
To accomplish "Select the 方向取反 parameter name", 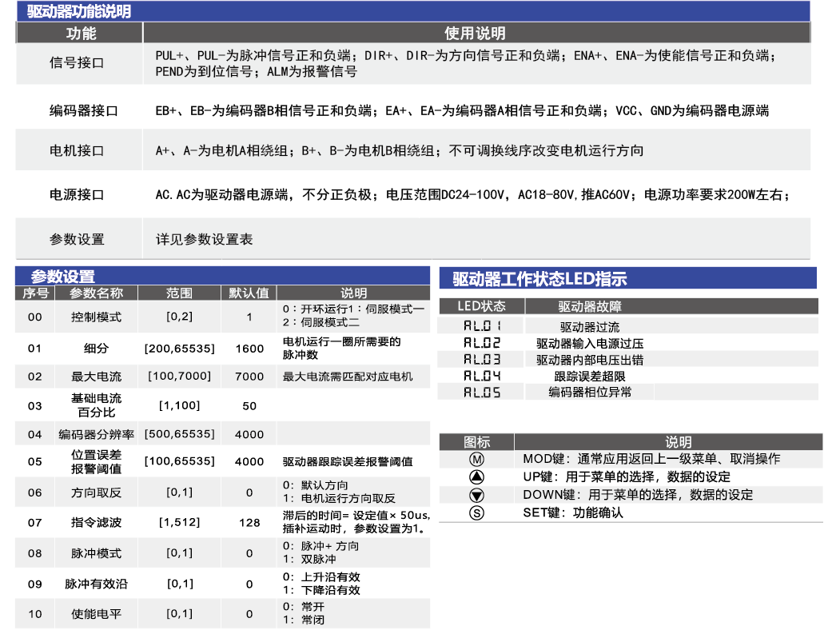I will [97, 492].
